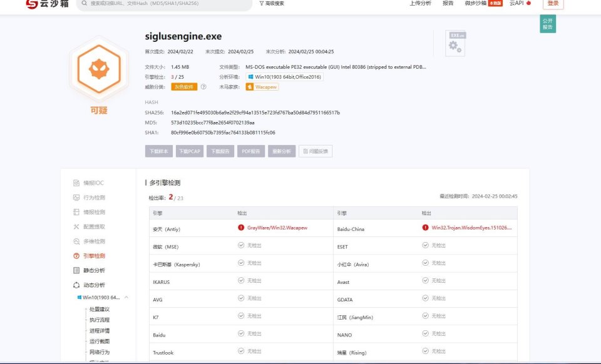
Task: Click the question mark help icon
Action: pyautogui.click(x=203, y=87)
